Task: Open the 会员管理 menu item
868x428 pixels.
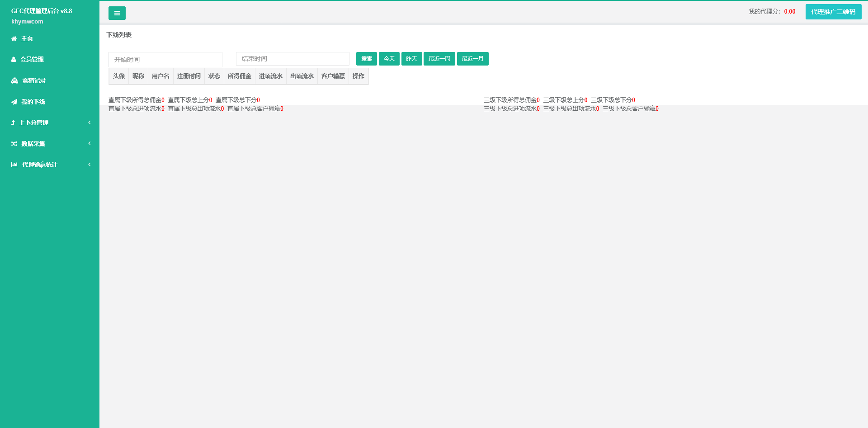Action: coord(32,60)
